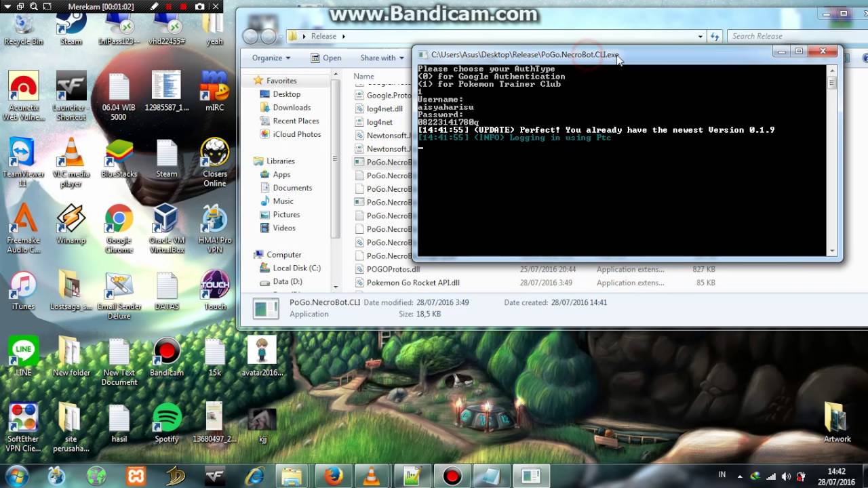Show hidden system tray icons

point(739,476)
